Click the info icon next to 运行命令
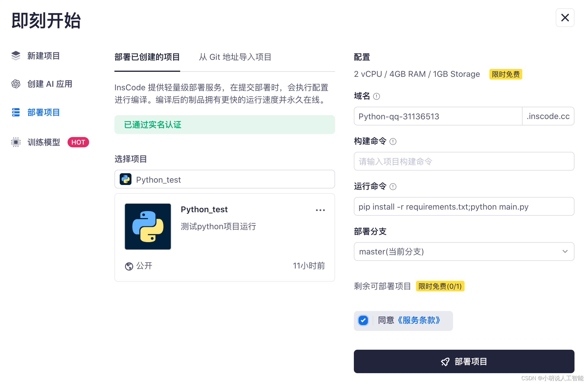 393,187
